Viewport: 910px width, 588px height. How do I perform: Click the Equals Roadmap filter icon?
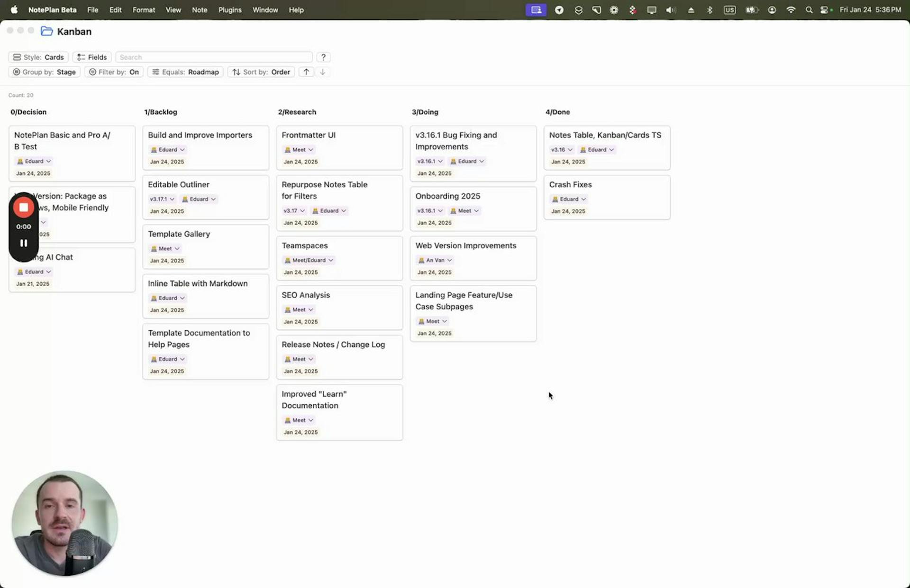point(156,72)
